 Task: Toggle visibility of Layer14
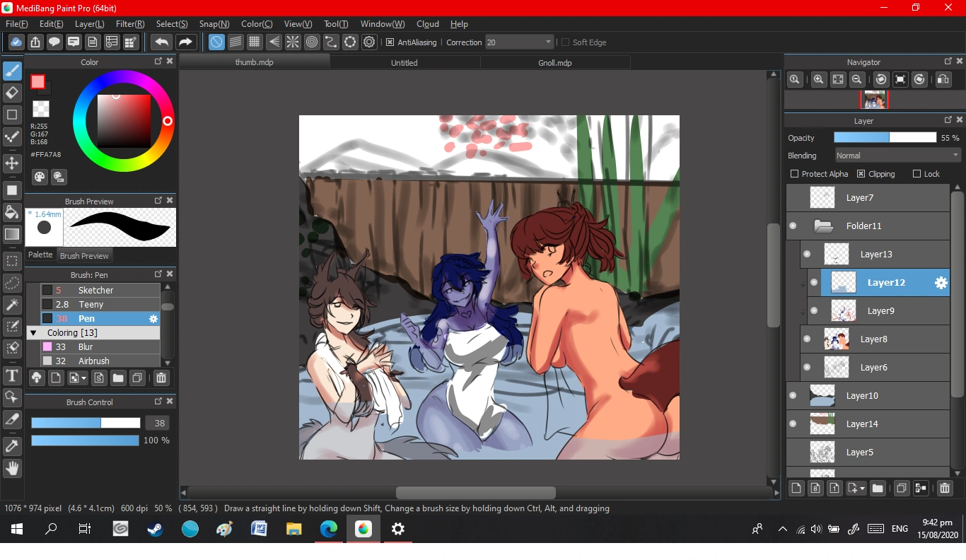(793, 424)
